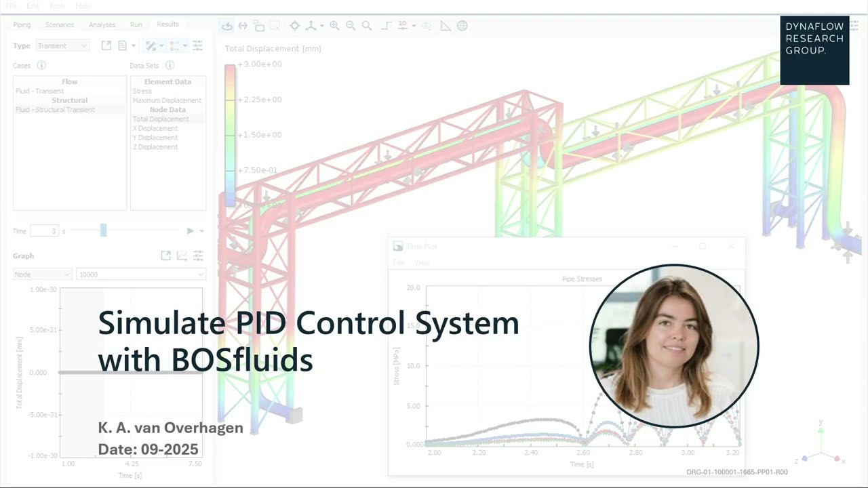Click the Graph chart options icon
868x488 pixels.
(182, 256)
